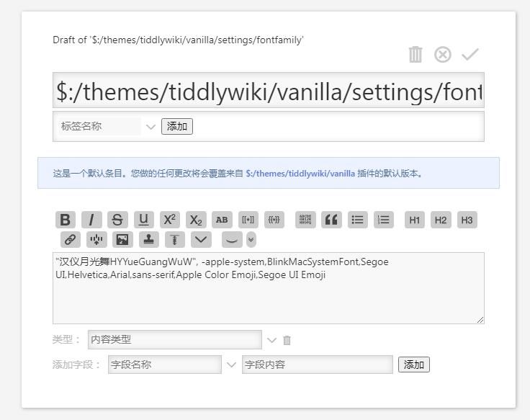Apply subscript formatting
Viewport: 530px width, 420px height.
coord(196,220)
